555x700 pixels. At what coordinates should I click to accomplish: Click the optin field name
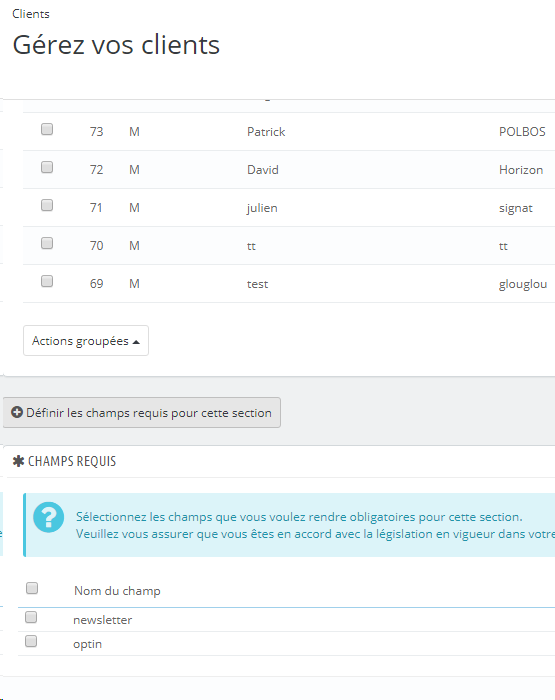coord(88,644)
